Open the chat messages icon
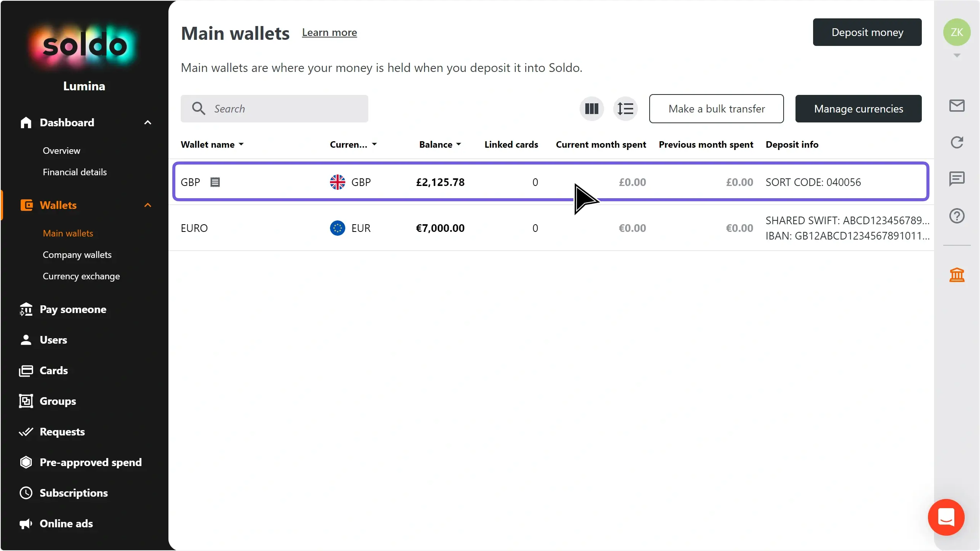Viewport: 980px width, 551px height. tap(957, 179)
